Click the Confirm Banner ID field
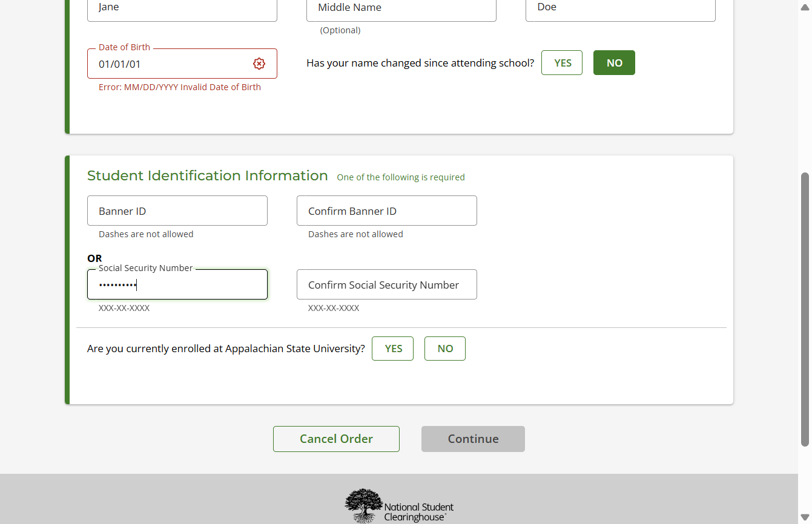Screen dimensions: 812x524 click(x=387, y=211)
